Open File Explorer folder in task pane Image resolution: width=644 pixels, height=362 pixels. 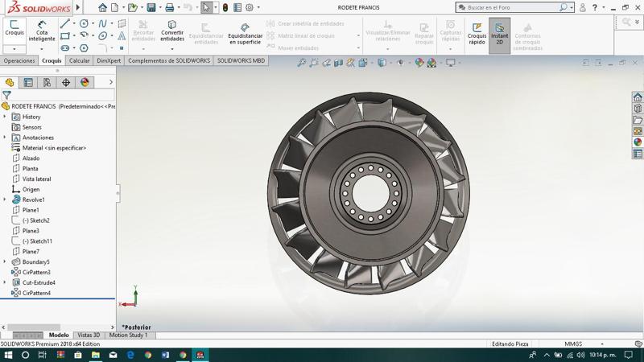pos(638,120)
